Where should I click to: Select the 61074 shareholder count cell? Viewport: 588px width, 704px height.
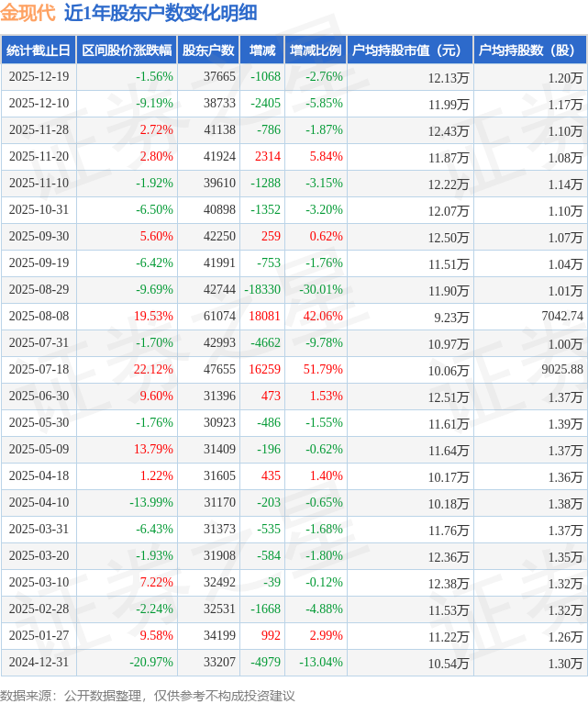tap(219, 317)
